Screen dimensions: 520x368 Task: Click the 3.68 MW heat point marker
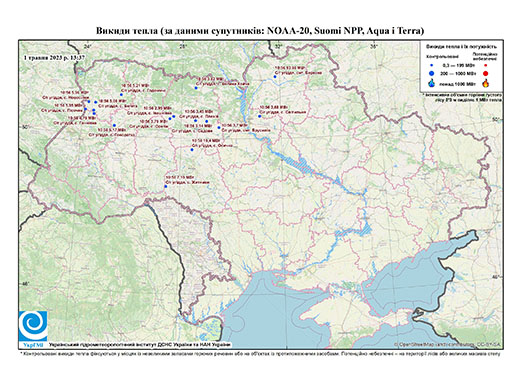tap(260, 116)
